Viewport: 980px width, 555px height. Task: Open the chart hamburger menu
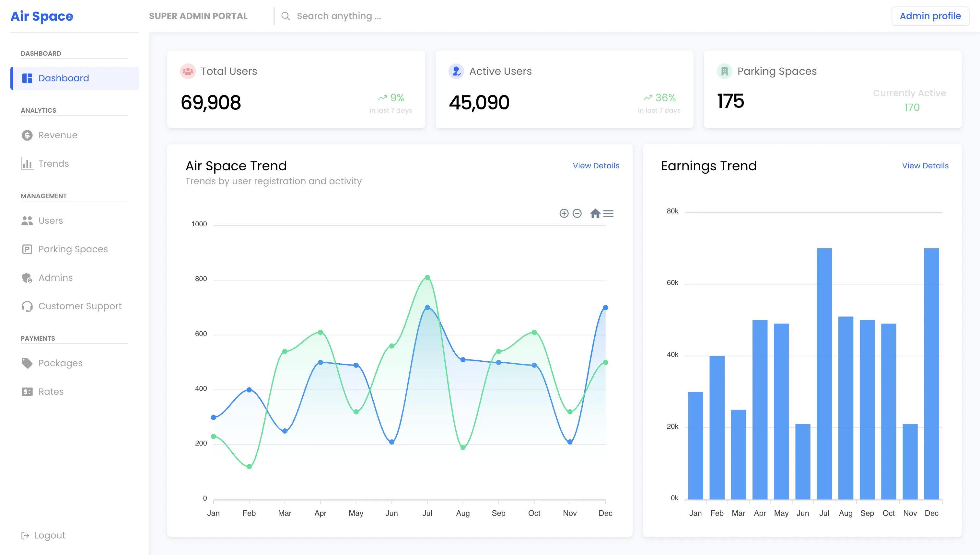(608, 213)
